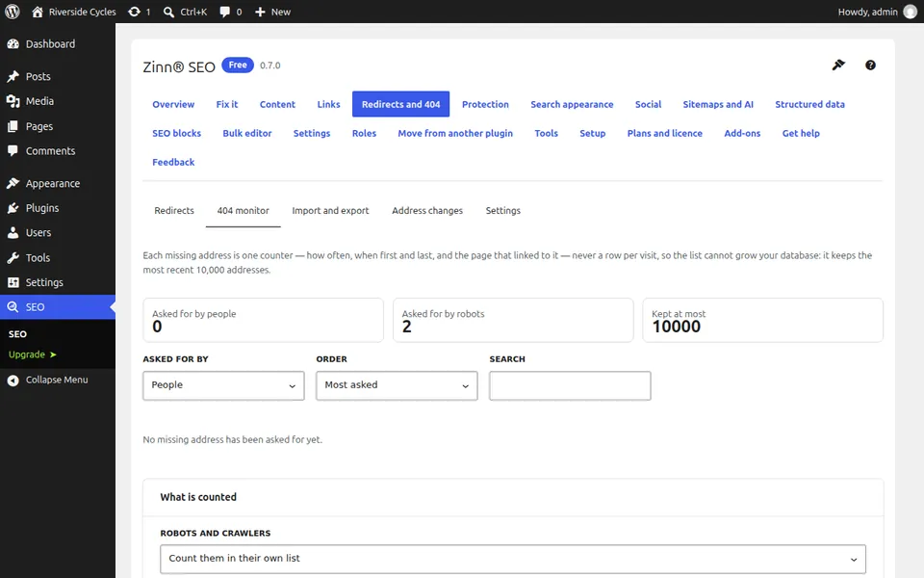
Task: Open Pages in the sidebar
Action: pos(58,126)
